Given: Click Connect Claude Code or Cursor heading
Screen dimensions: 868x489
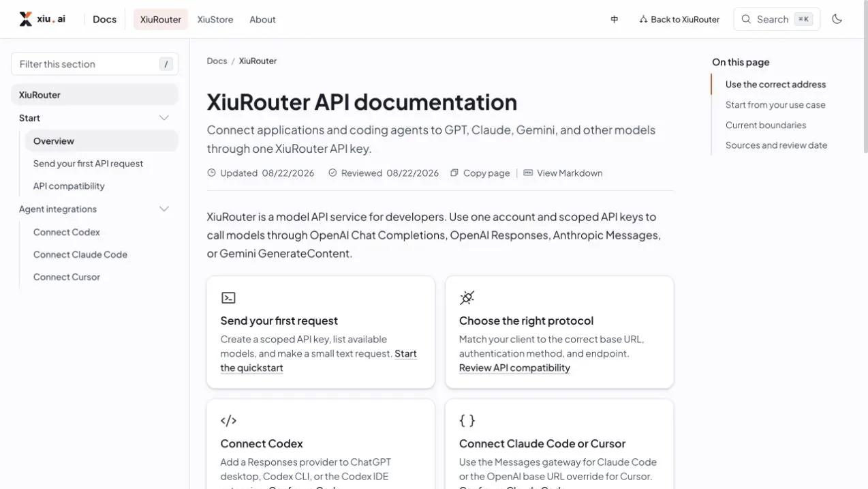Looking at the screenshot, I should pos(542,443).
